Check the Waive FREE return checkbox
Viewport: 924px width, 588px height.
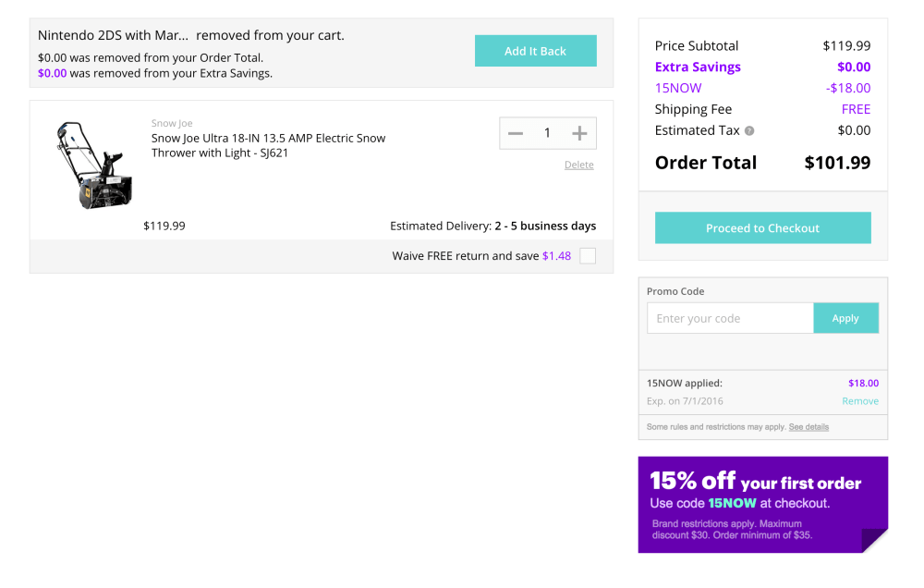(588, 256)
